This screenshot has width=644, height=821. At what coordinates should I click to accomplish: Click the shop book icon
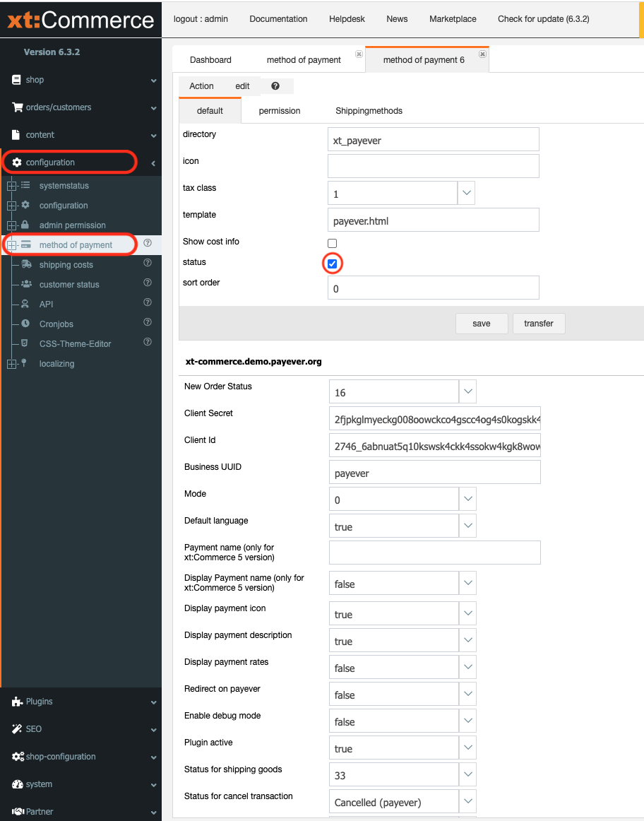[x=16, y=80]
